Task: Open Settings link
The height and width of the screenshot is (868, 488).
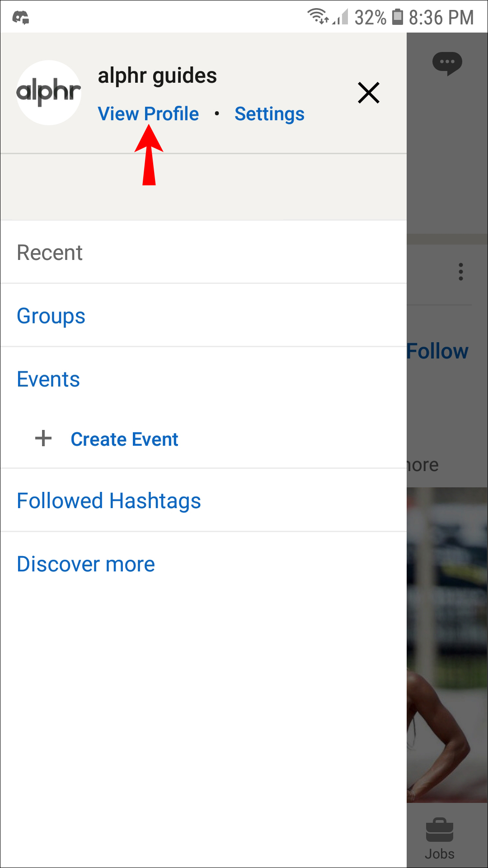Action: click(269, 114)
